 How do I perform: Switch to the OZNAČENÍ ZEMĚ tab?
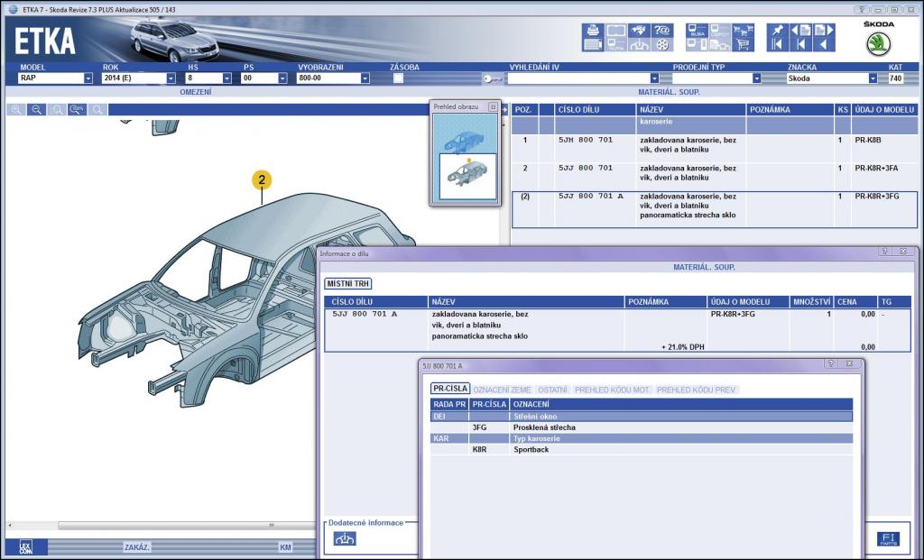[x=502, y=390]
